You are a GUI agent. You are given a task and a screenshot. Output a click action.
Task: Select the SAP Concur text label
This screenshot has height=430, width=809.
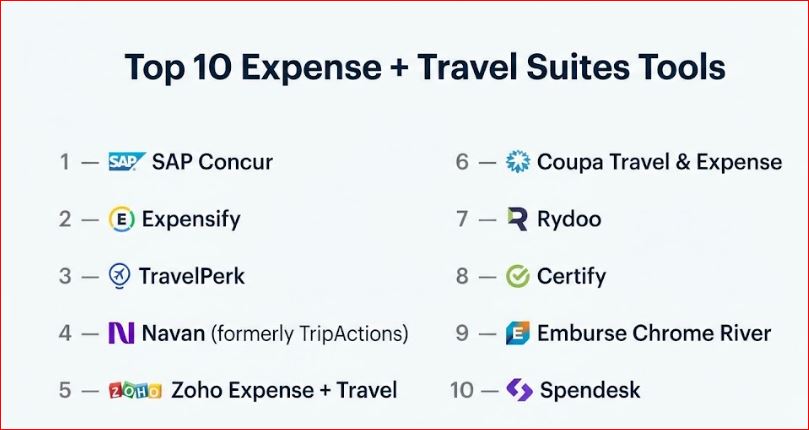(x=212, y=162)
